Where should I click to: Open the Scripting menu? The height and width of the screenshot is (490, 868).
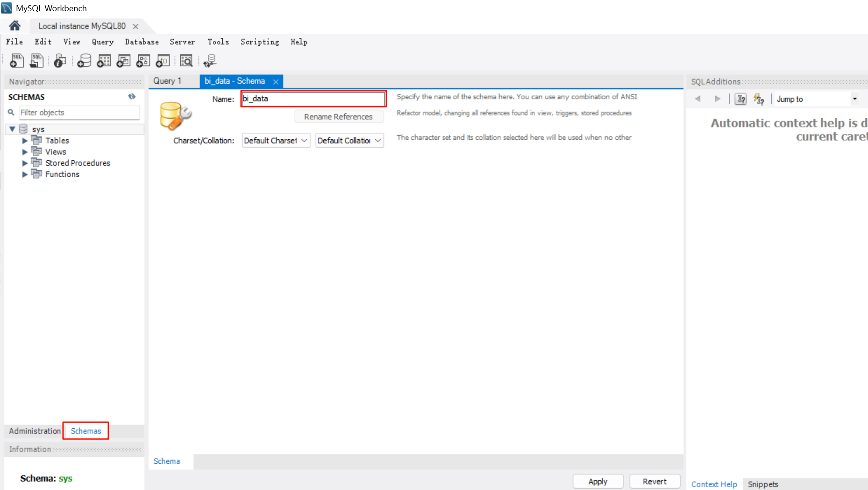point(260,42)
